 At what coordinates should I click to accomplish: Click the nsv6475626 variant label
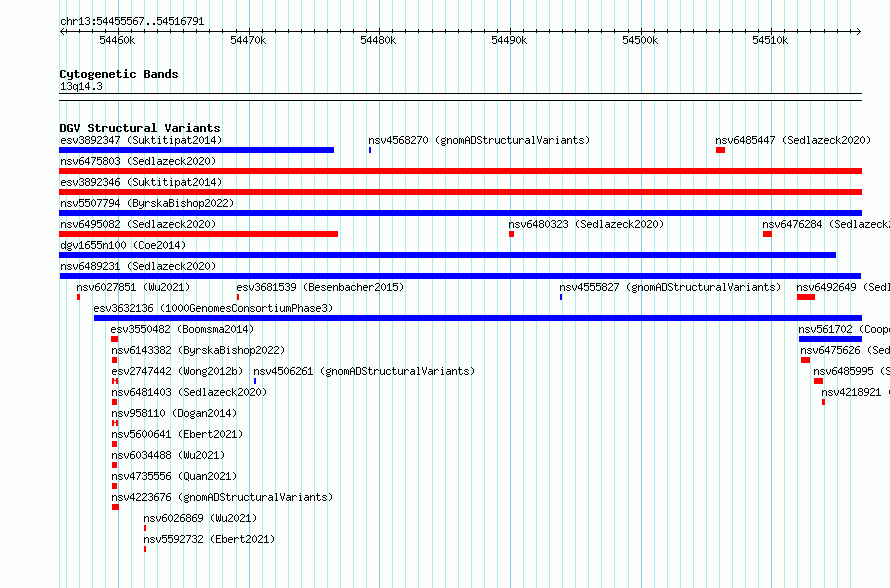coord(845,350)
